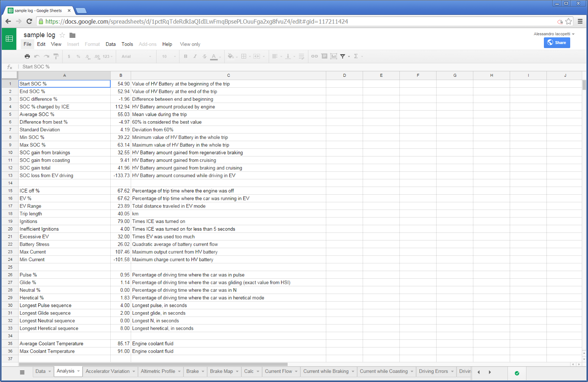Toggle bold formatting
588x382 pixels.
[x=185, y=56]
